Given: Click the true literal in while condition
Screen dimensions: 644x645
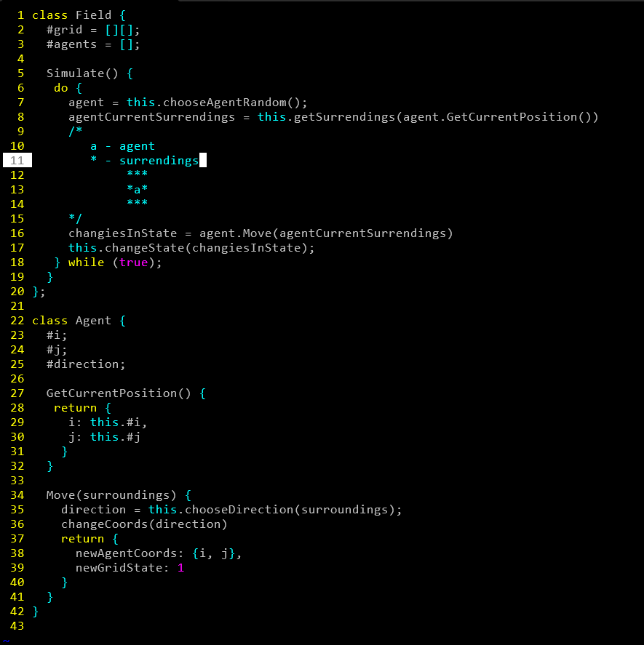Looking at the screenshot, I should (133, 263).
